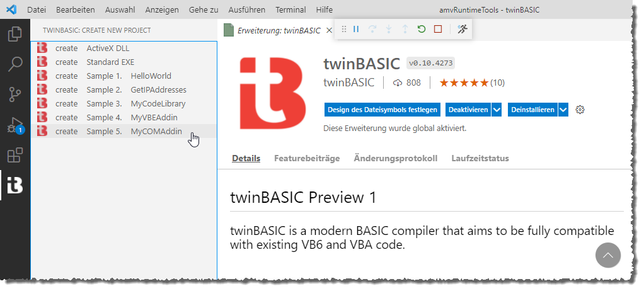Click the download count cloud icon

tap(397, 83)
